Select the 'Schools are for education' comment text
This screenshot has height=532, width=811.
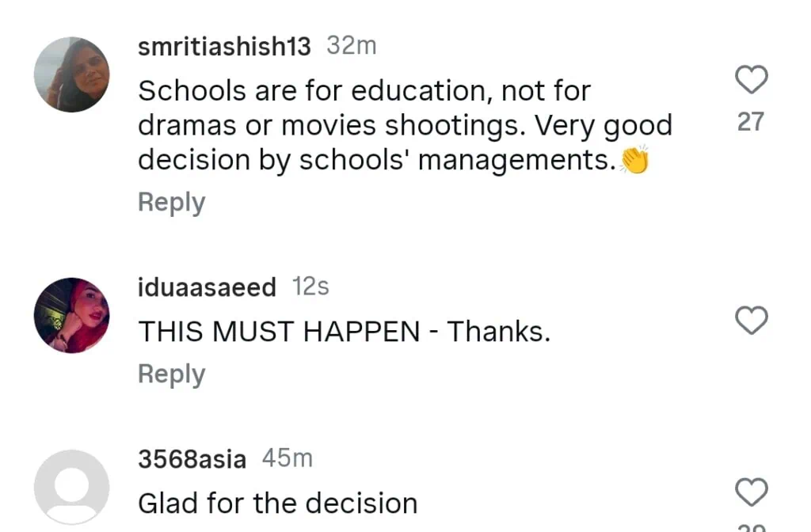tap(404, 125)
